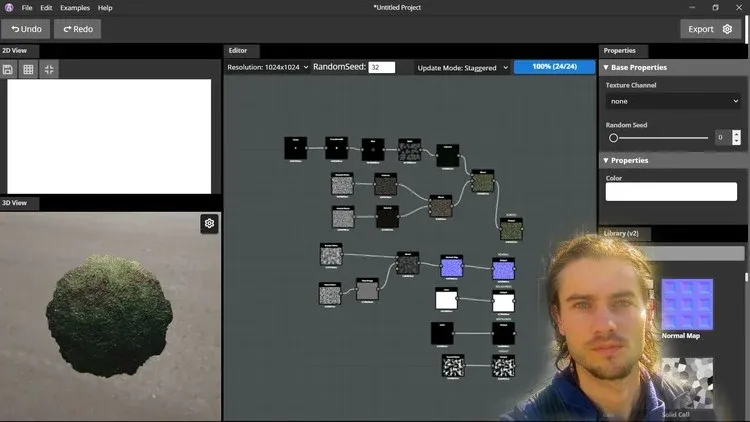Click the Random Seed number box showing 0
This screenshot has width=750, height=422.
[722, 137]
